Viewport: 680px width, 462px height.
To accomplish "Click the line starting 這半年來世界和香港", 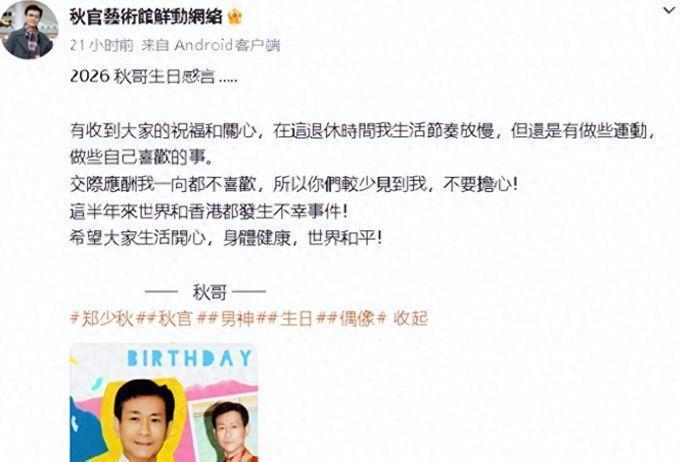I will pos(208,212).
